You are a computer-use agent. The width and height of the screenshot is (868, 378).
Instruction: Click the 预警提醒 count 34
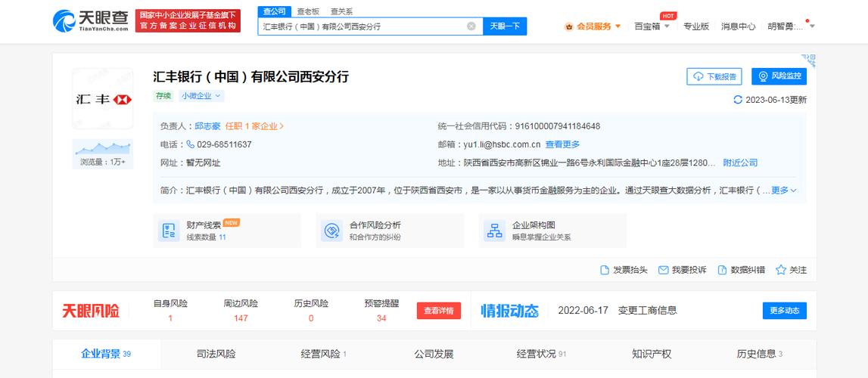click(381, 318)
